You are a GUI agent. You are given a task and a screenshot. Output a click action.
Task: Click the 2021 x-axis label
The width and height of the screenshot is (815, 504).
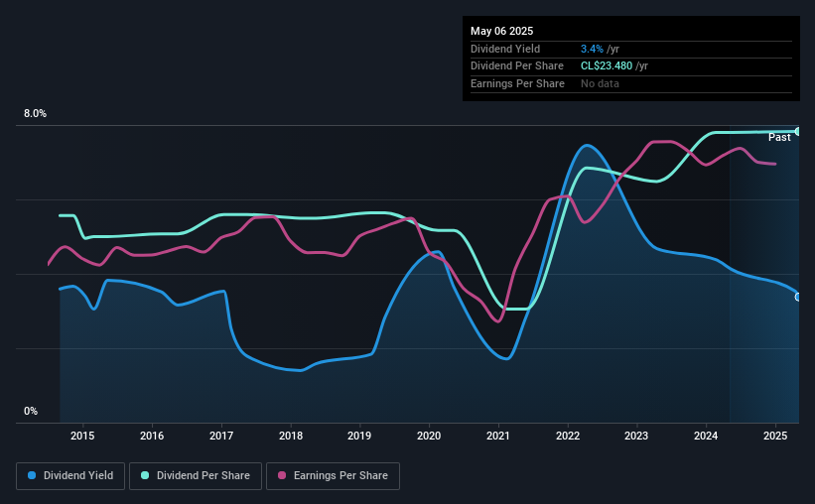coord(498,436)
